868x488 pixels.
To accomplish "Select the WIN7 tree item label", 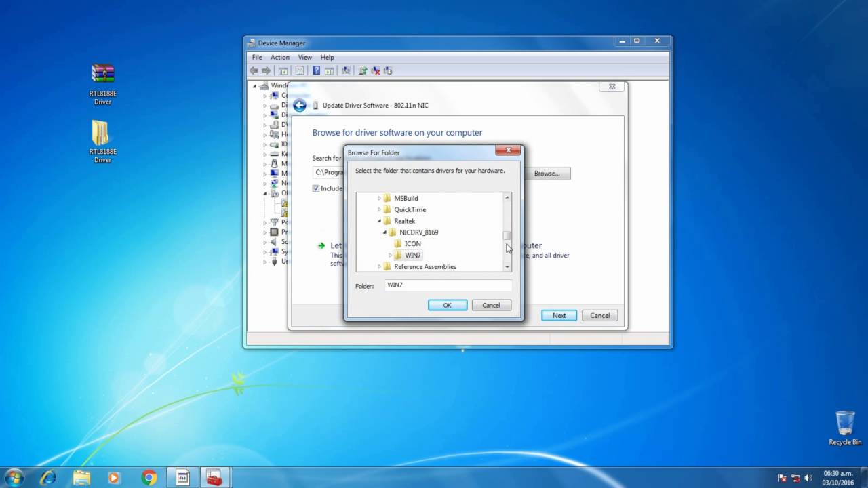I will click(x=413, y=255).
